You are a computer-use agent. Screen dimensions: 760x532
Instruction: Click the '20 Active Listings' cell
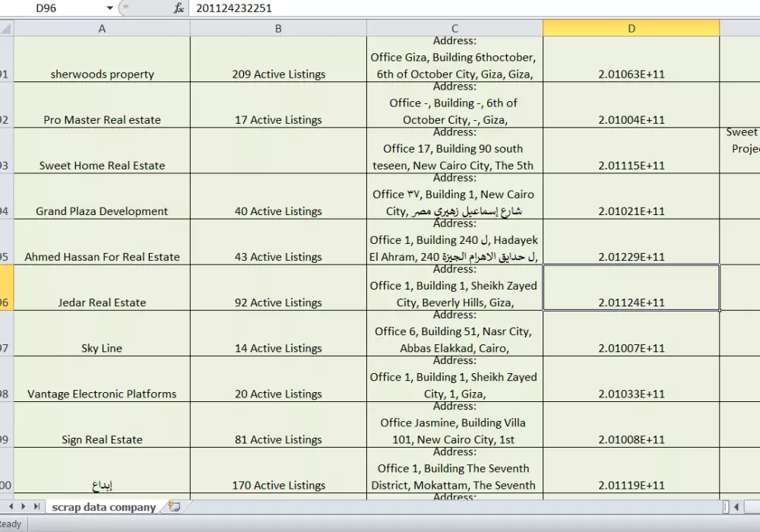click(278, 379)
